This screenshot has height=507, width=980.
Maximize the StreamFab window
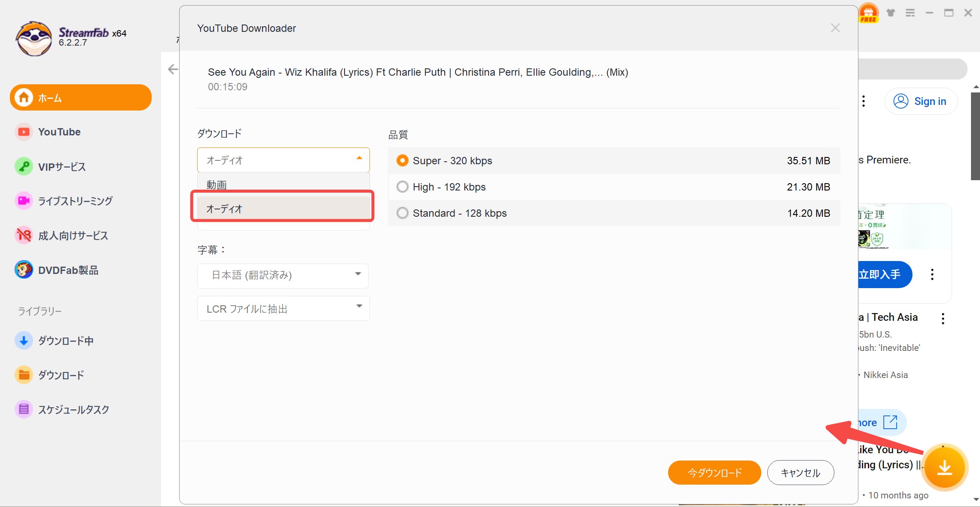click(x=949, y=13)
